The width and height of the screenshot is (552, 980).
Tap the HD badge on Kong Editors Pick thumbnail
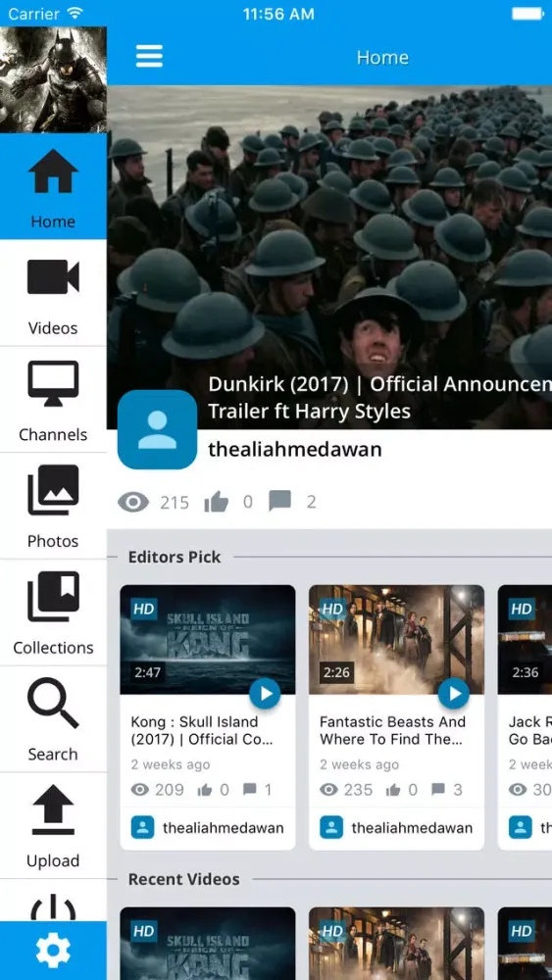tap(144, 610)
